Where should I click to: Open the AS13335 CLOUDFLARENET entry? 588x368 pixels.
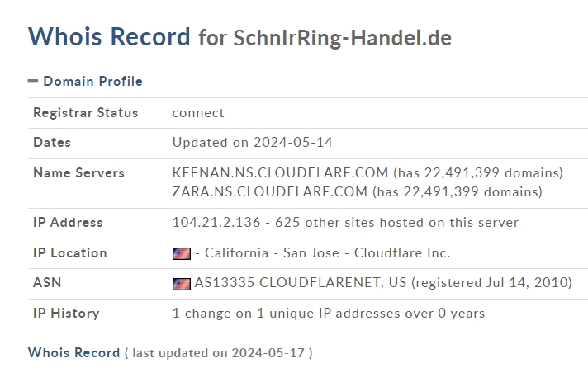tap(301, 282)
